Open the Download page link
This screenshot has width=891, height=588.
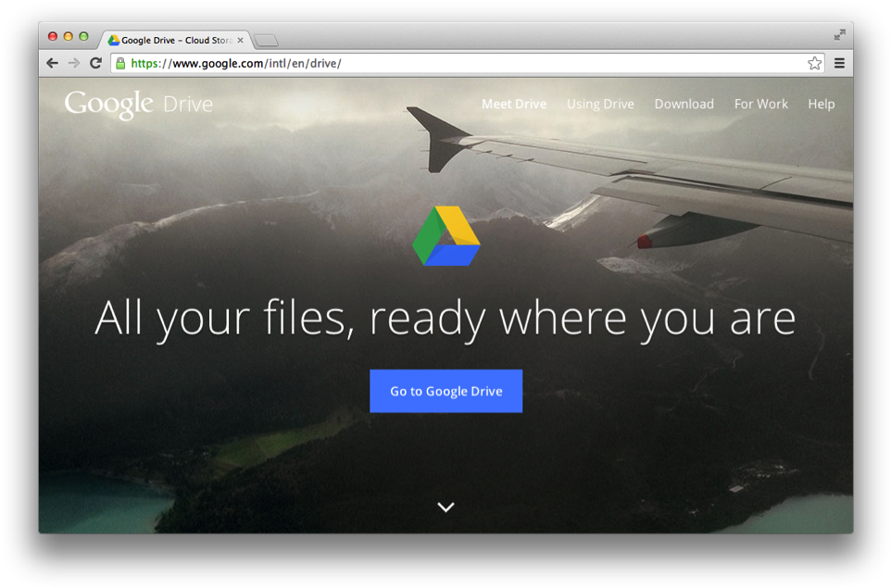684,104
